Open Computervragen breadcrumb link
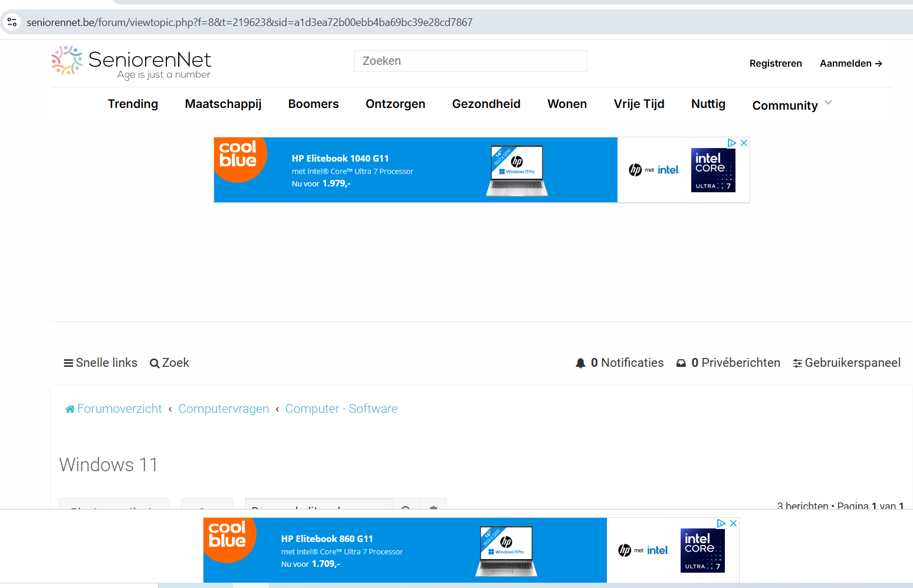The image size is (913, 588). pos(224,409)
